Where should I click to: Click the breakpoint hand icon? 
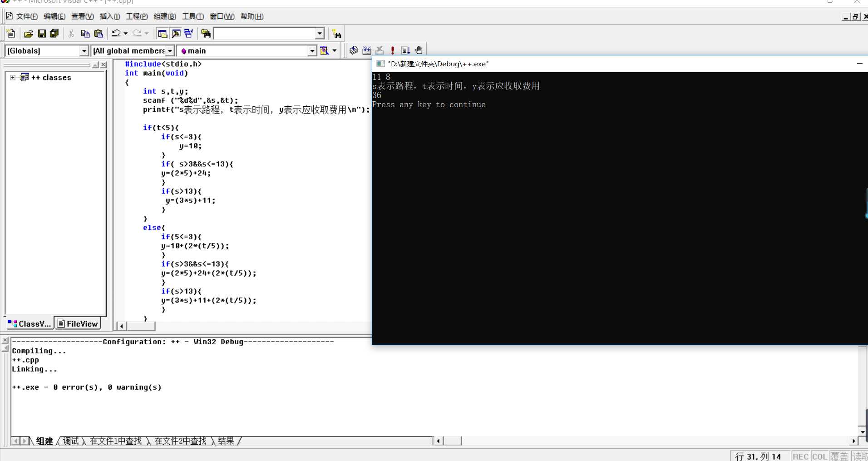point(419,50)
